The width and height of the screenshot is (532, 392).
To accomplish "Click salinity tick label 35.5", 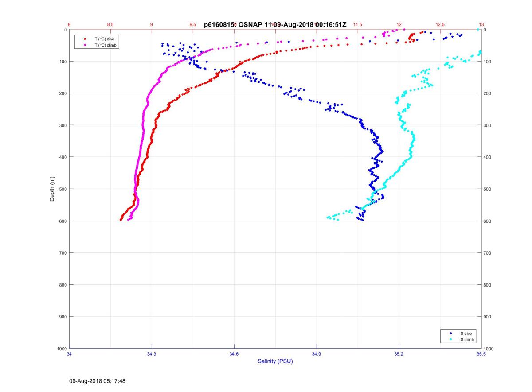I will 481,354.
